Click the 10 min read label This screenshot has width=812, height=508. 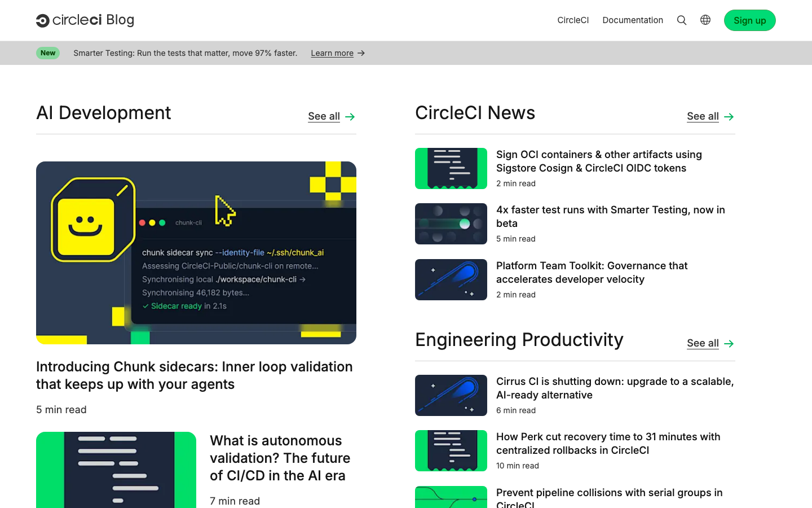[518, 466]
